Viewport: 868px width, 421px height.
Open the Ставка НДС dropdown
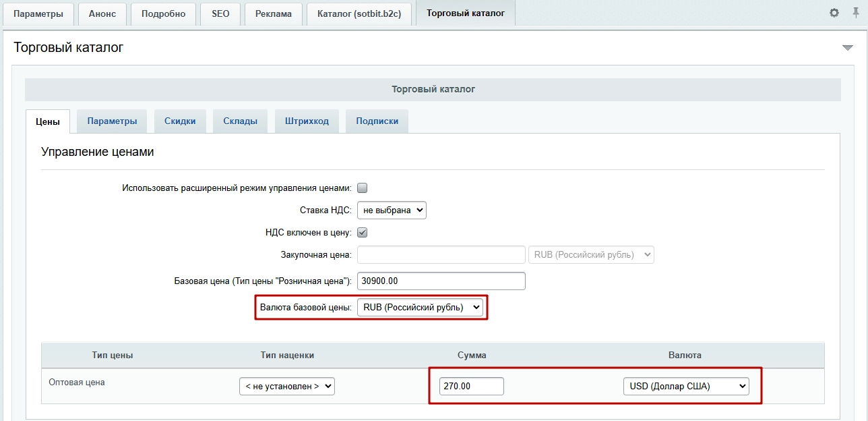click(392, 210)
